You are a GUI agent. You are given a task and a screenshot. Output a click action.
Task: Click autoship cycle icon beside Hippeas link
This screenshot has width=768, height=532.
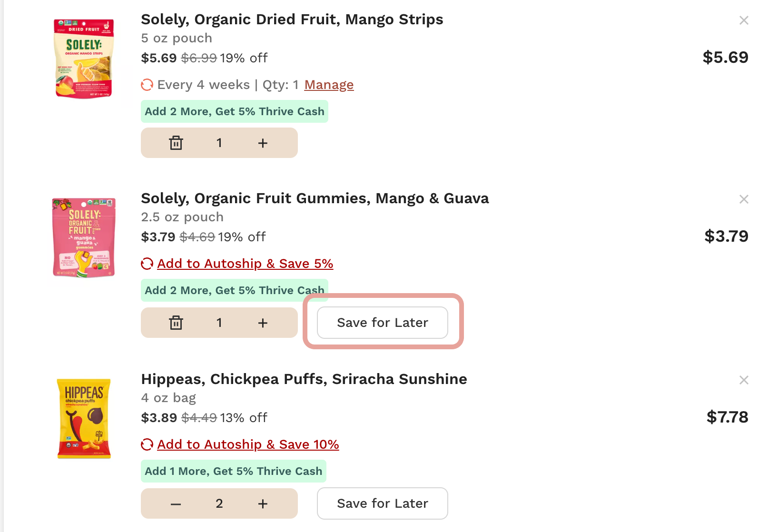point(147,444)
